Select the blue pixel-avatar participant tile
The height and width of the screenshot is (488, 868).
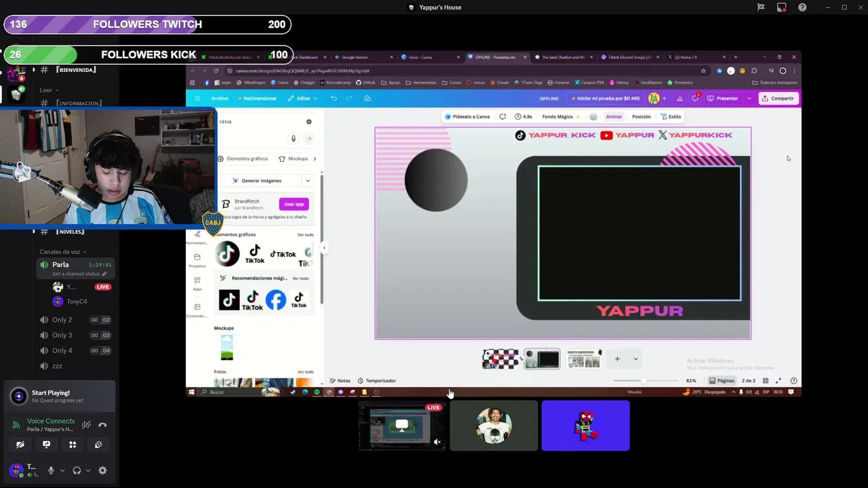tap(586, 426)
